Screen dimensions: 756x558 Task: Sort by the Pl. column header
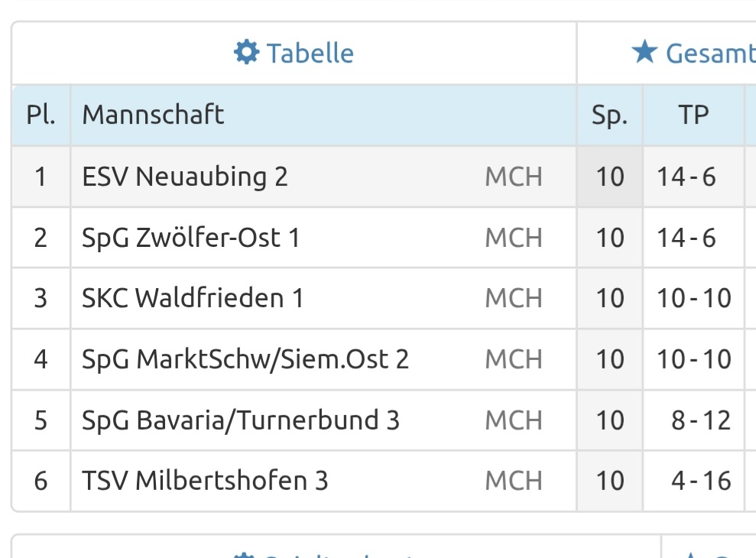[x=41, y=115]
